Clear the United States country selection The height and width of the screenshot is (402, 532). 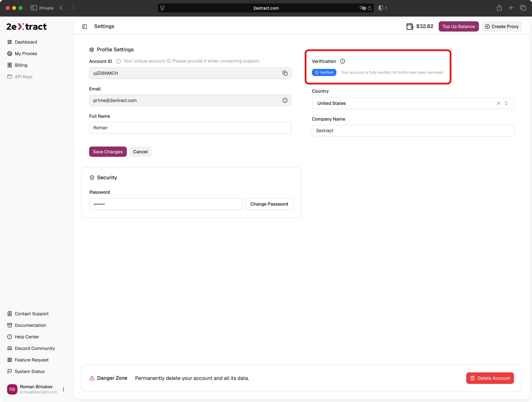(x=498, y=103)
